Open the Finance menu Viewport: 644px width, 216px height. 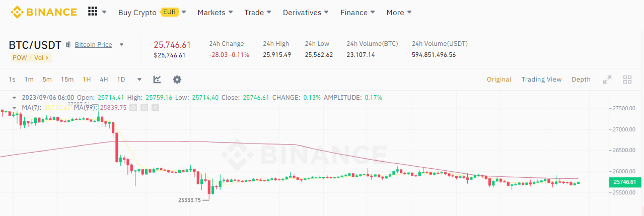point(354,13)
